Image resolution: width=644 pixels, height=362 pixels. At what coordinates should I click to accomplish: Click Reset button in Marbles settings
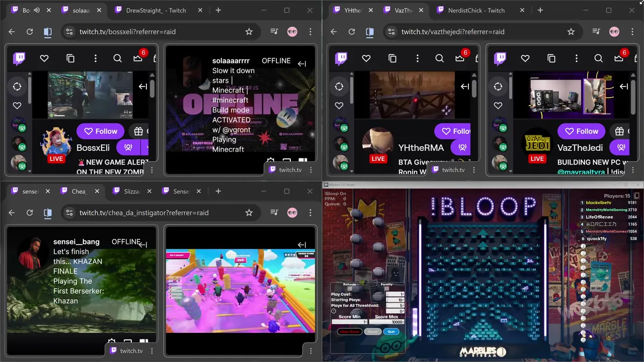(x=372, y=332)
